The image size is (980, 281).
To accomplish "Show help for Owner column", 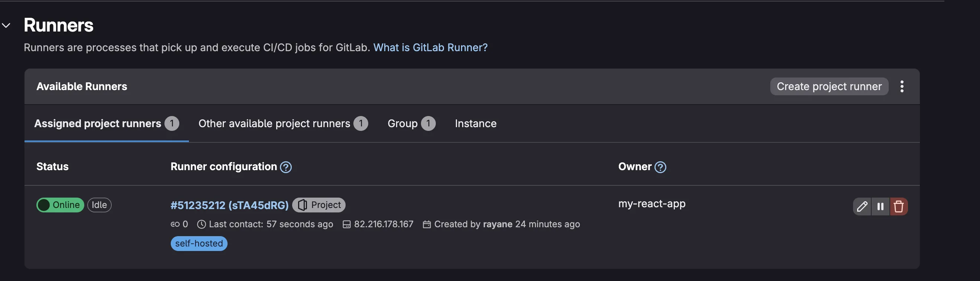I will pos(660,167).
